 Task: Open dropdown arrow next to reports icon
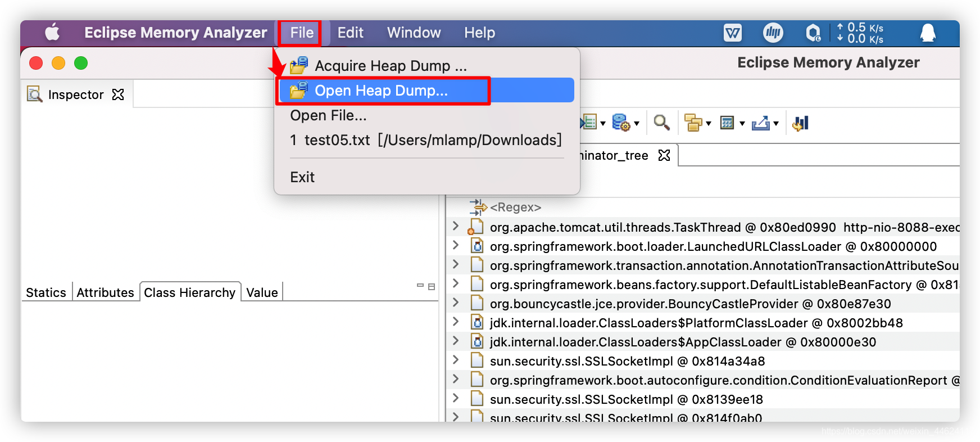[603, 124]
